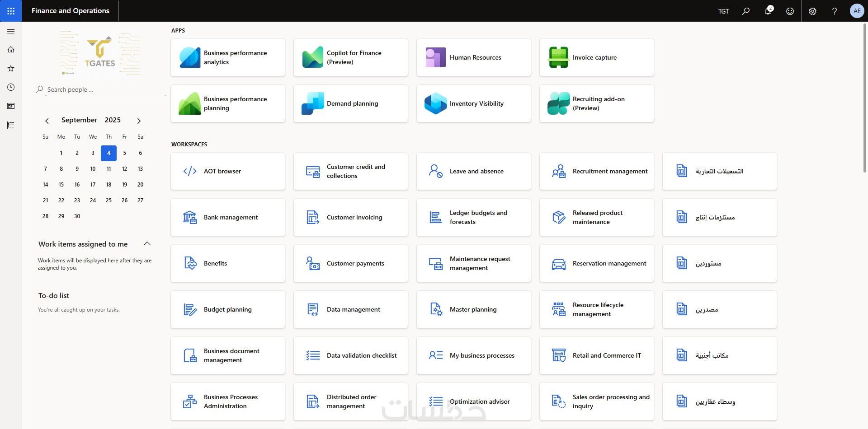Open the التسجيلات التجارية workspace tile
The height and width of the screenshot is (429, 868).
720,171
